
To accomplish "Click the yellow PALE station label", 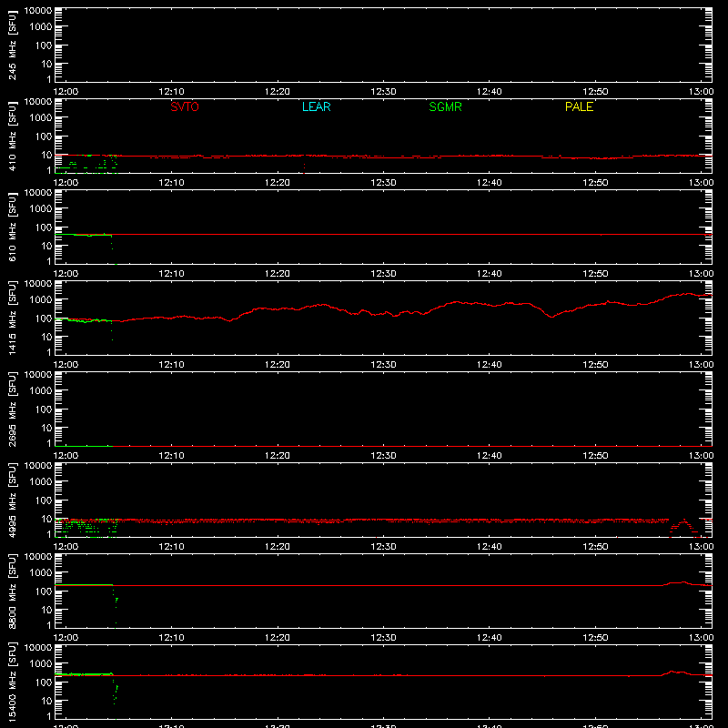I will click(579, 106).
